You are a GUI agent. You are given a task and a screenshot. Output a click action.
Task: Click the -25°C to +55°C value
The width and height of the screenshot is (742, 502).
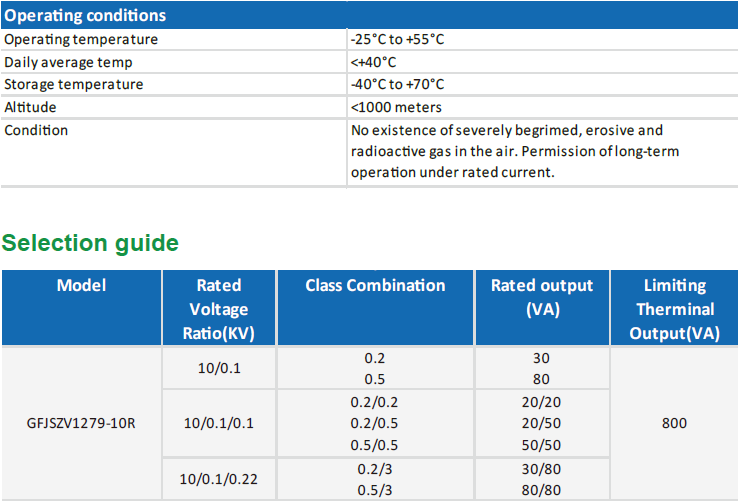396,39
